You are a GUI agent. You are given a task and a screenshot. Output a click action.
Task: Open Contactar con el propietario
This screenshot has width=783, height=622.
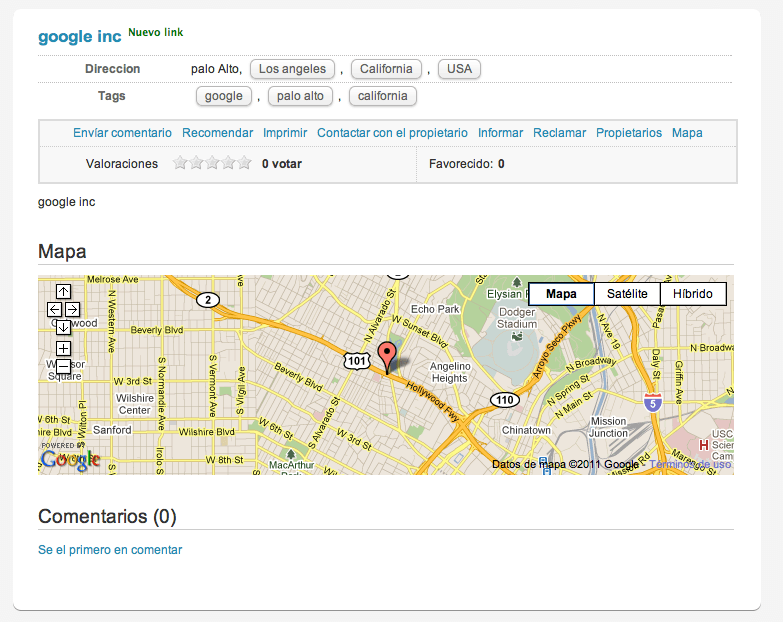click(x=392, y=133)
